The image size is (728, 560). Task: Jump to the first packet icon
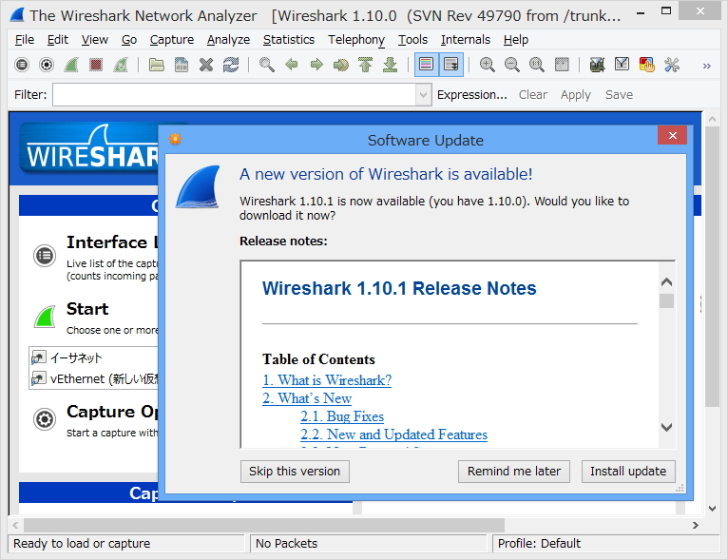[365, 65]
